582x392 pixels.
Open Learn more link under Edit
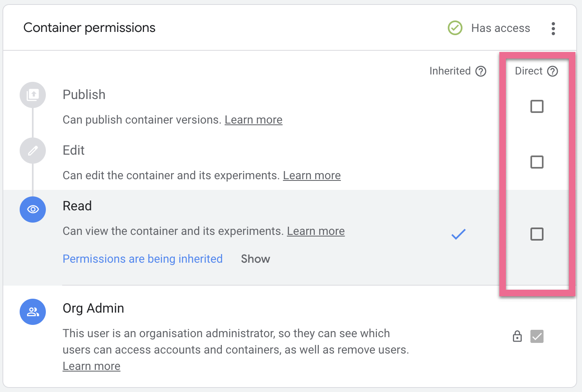point(311,176)
